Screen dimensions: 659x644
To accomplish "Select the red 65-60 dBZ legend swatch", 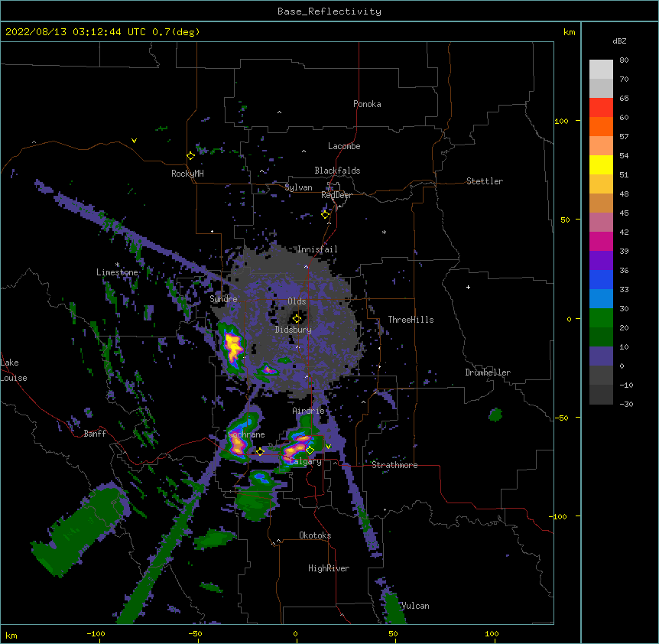I will [601, 108].
